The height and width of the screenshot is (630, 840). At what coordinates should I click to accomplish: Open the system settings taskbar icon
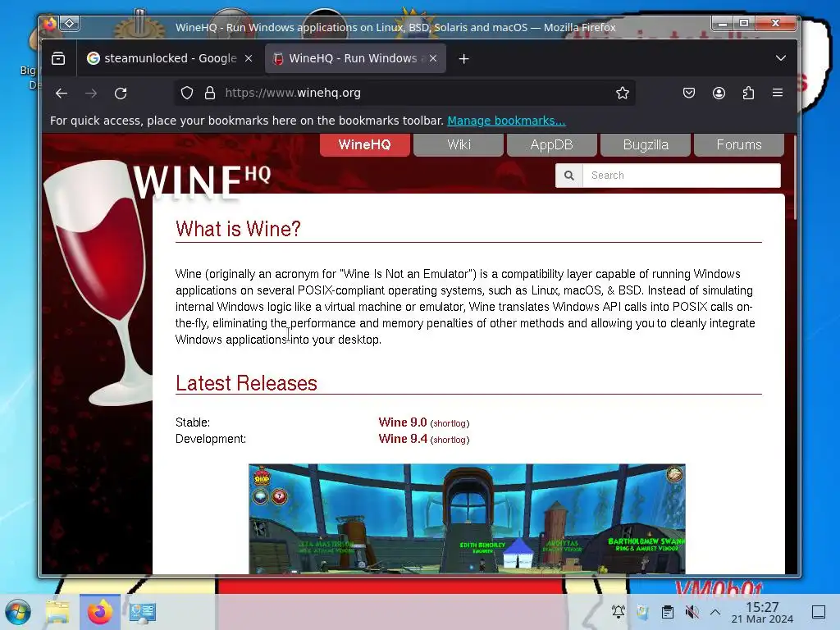[x=143, y=612]
